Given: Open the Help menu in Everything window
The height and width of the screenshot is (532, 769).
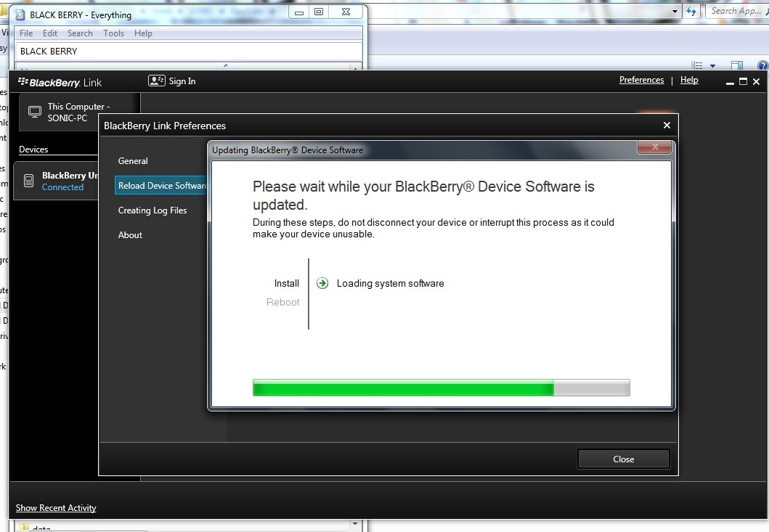Looking at the screenshot, I should click(x=143, y=33).
